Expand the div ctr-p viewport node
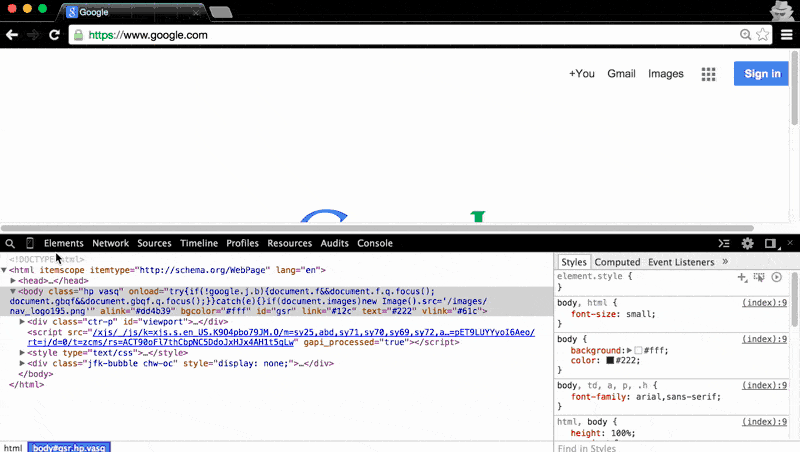The width and height of the screenshot is (800, 452). 22,322
